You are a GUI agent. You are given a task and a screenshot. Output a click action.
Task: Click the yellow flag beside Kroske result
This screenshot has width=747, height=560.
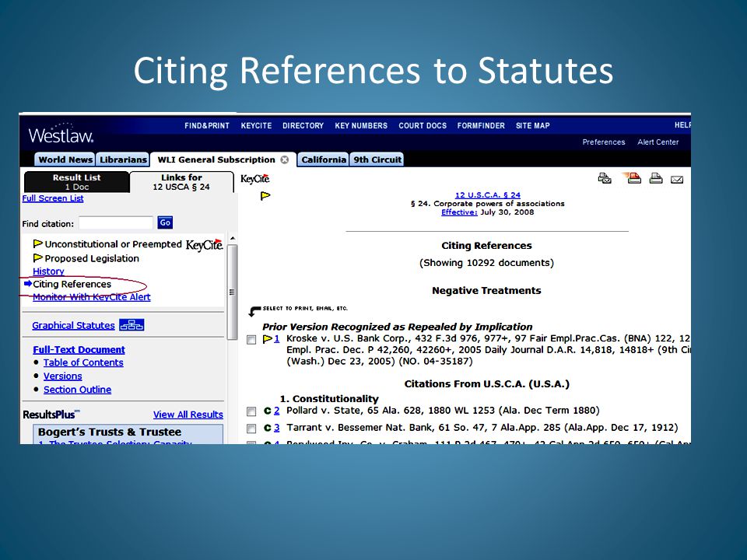coord(267,338)
